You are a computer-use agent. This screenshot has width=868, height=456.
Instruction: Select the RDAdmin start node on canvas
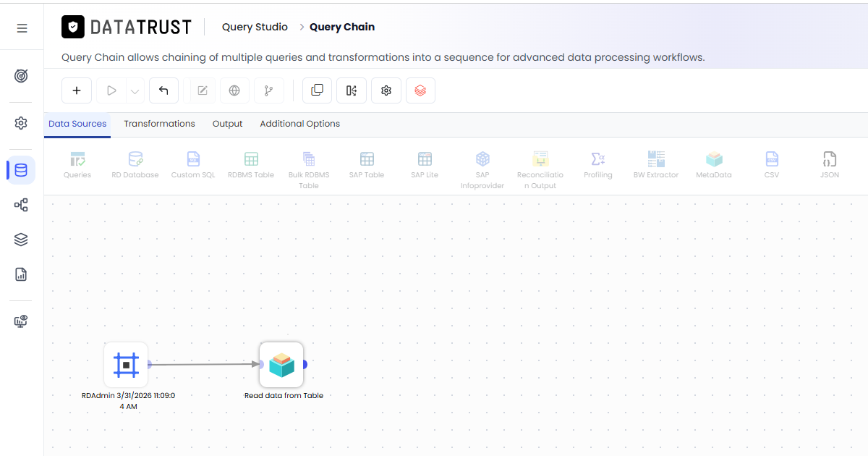click(126, 365)
